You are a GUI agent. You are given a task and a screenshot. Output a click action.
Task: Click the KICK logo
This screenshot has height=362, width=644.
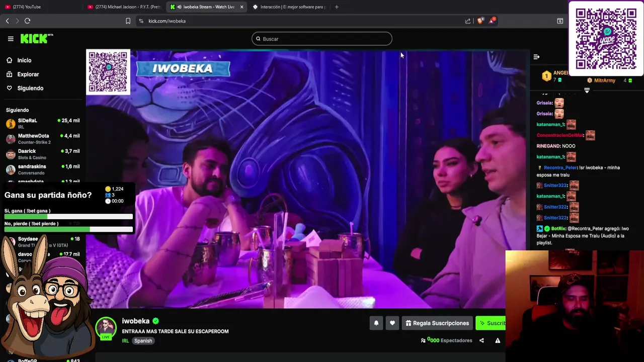pyautogui.click(x=36, y=39)
